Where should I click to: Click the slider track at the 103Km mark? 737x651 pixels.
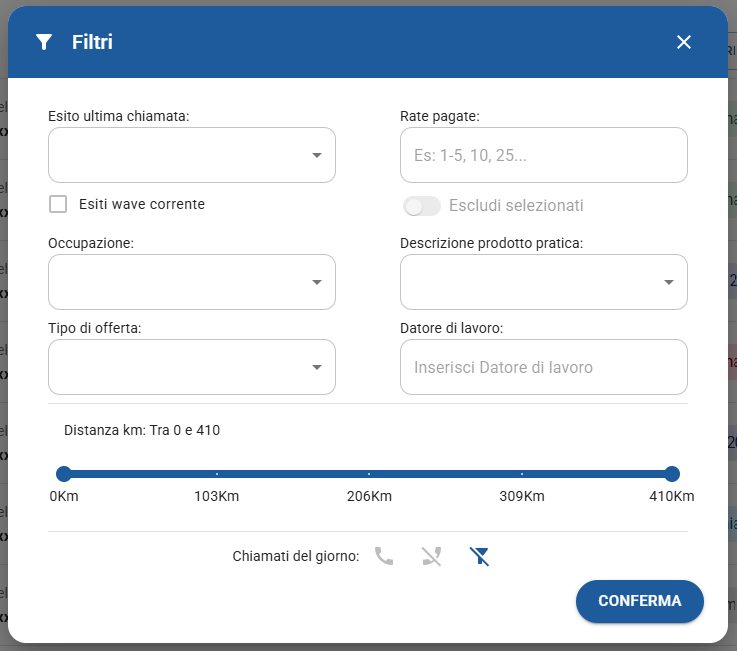coord(217,474)
